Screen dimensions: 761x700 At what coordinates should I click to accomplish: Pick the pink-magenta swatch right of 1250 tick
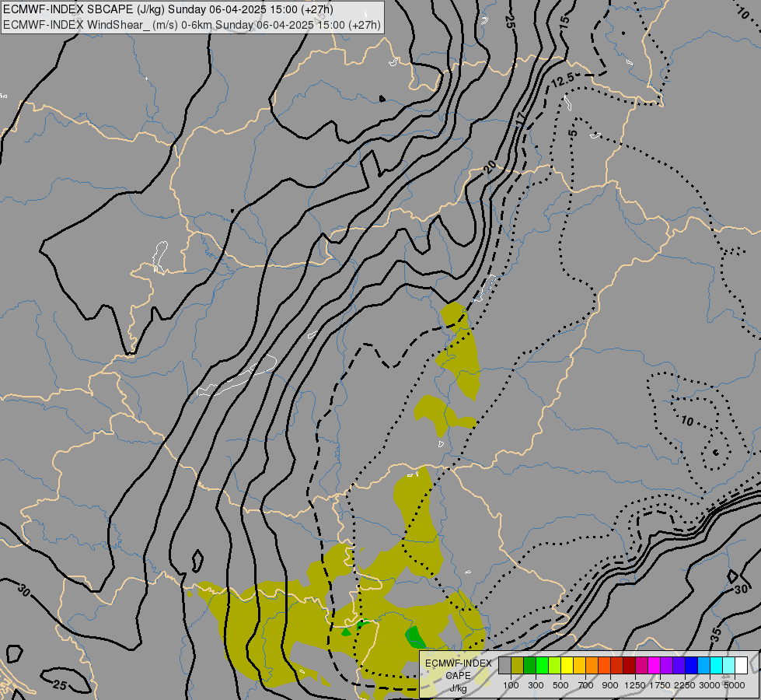[x=641, y=666]
